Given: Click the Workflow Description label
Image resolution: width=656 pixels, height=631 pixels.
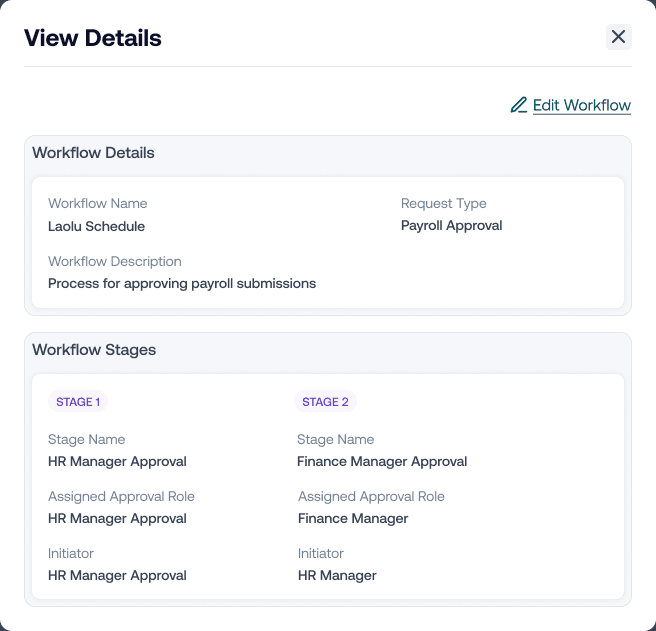Looking at the screenshot, I should tap(115, 262).
